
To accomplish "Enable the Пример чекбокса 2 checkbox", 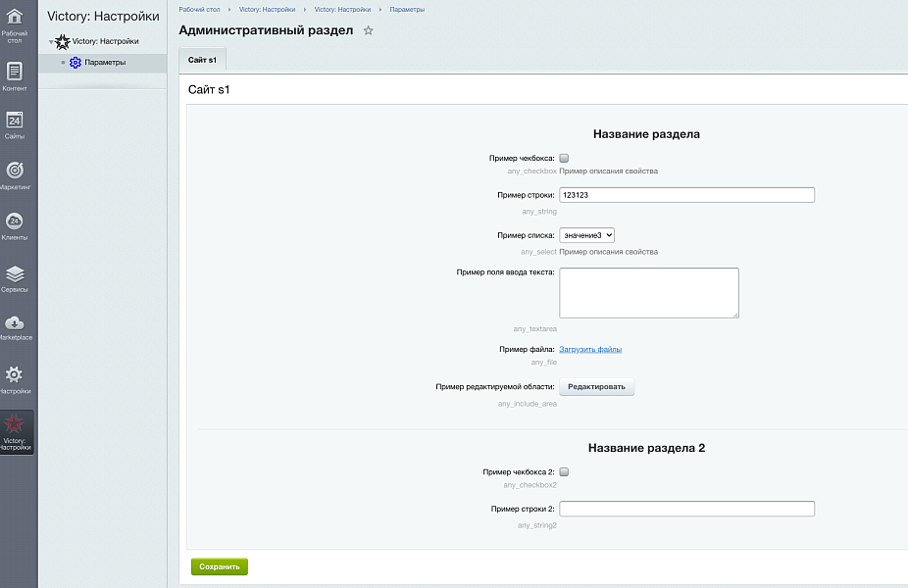I will 564,472.
